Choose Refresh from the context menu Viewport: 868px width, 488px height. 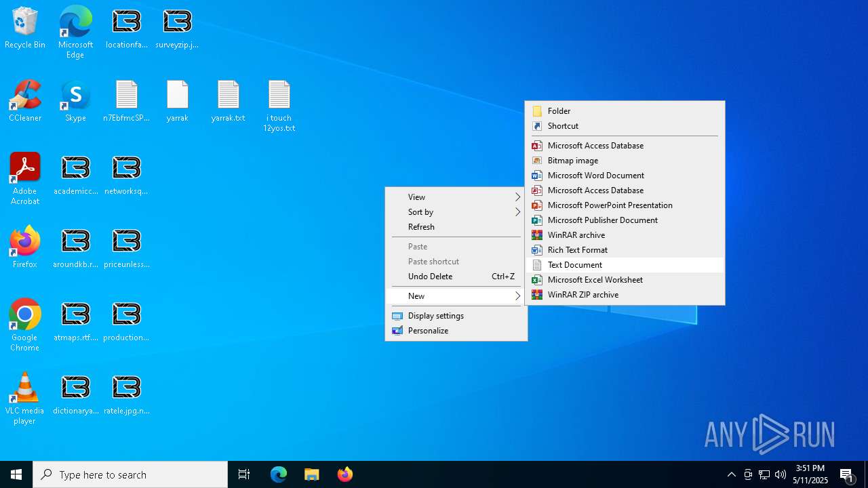coord(456,227)
